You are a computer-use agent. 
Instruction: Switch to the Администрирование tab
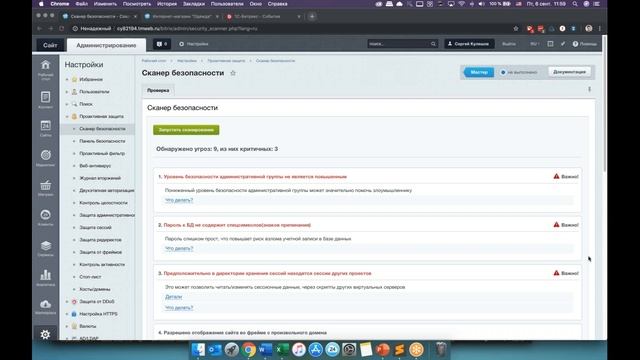106,45
